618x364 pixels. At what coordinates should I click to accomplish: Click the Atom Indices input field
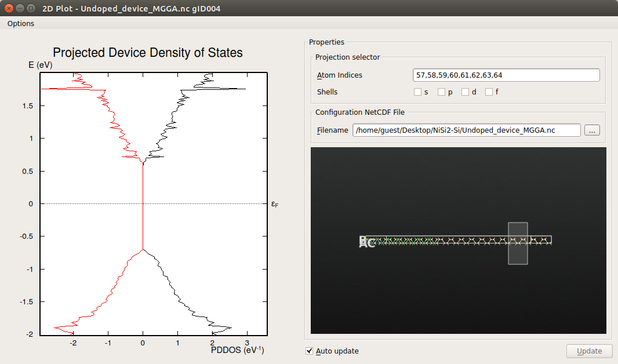coord(506,75)
